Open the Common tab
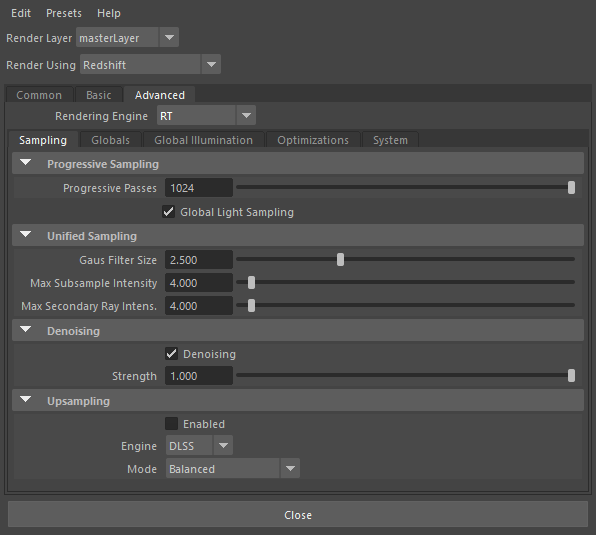Image resolution: width=596 pixels, height=535 pixels. [39, 95]
